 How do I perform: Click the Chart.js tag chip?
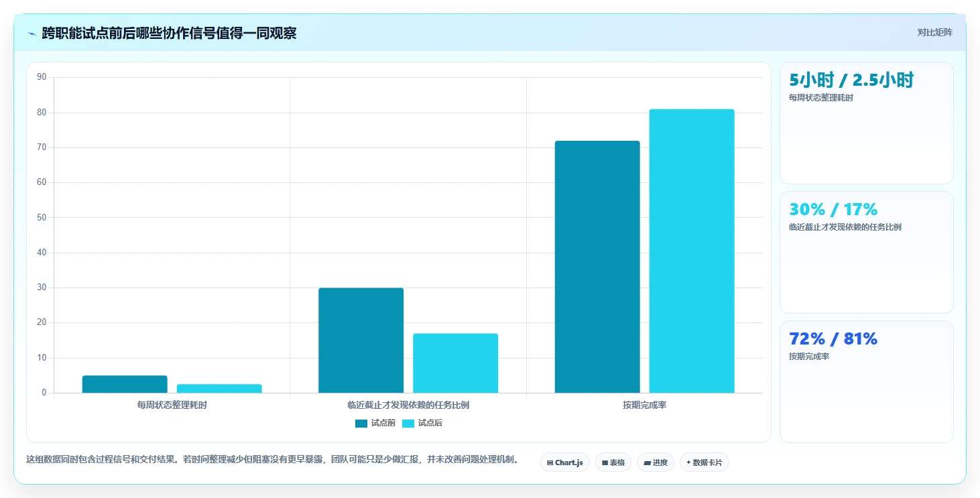[565, 462]
